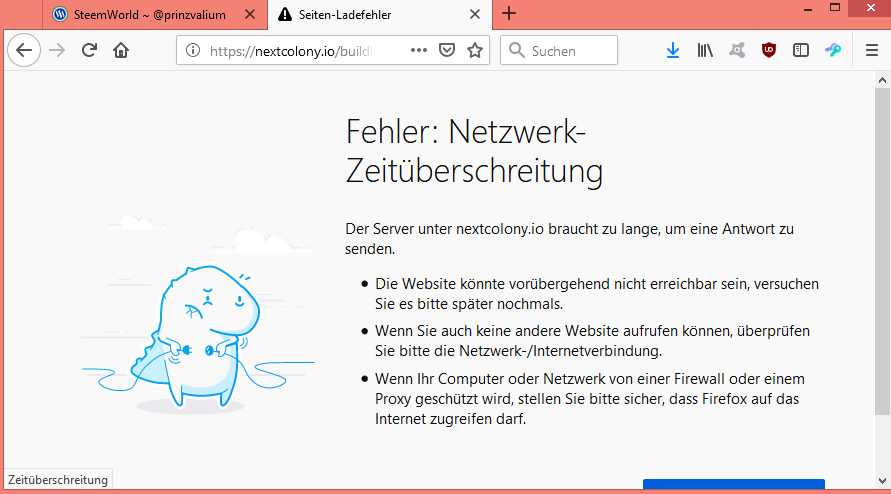This screenshot has height=494, width=891.
Task: Click the blue retry button at bottom
Action: [733, 486]
